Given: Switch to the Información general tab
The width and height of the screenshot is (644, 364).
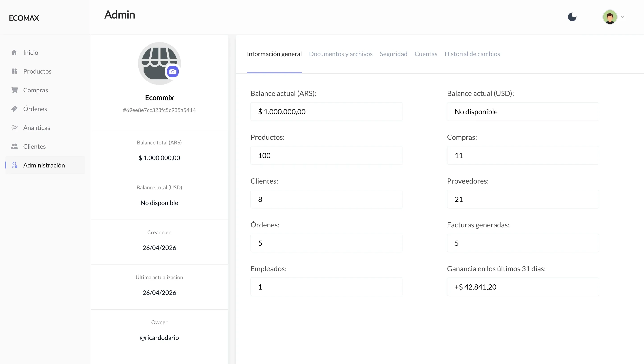Looking at the screenshot, I should (274, 54).
